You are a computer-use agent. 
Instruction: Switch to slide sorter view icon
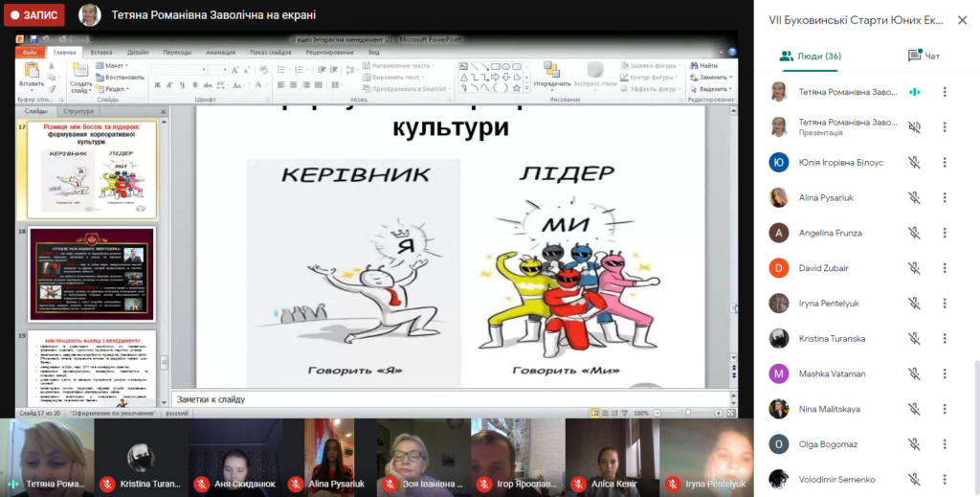coord(605,414)
